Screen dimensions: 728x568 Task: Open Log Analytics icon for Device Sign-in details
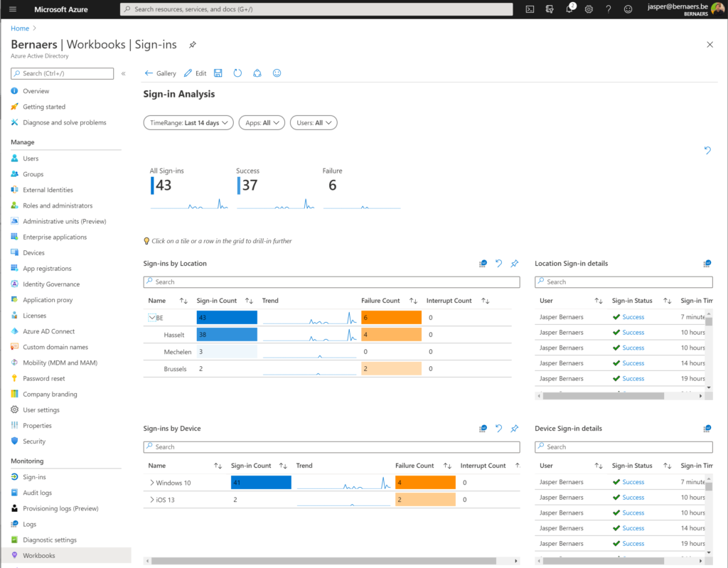pos(707,428)
